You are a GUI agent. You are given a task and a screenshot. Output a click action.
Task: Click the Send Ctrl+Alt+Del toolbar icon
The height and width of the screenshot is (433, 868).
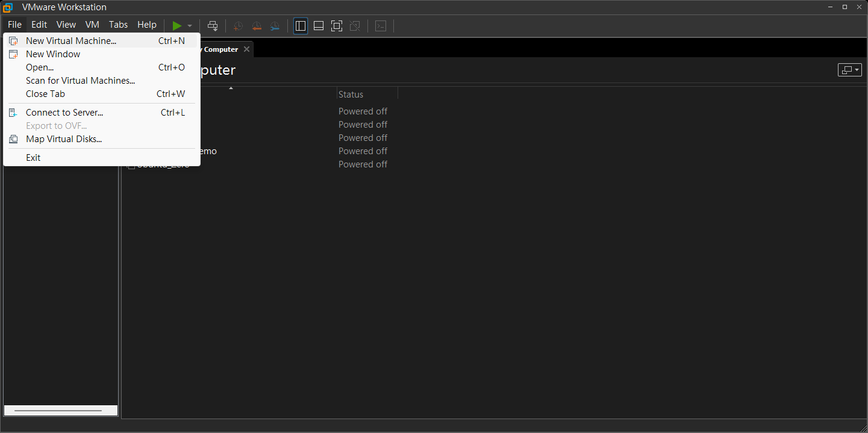coord(213,25)
